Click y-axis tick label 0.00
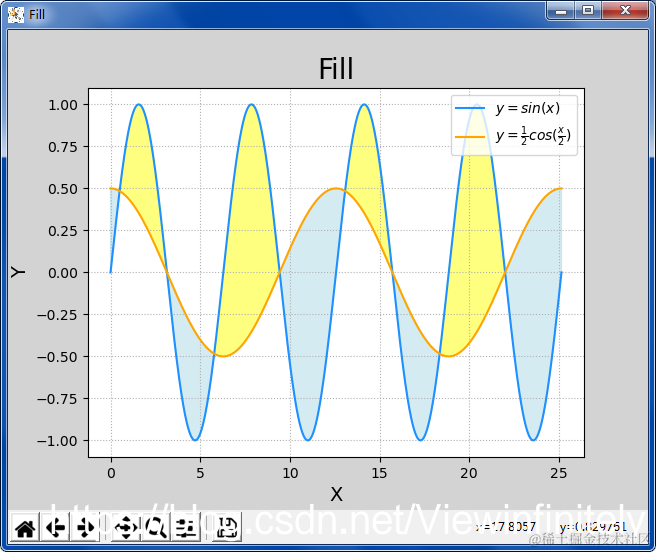Image resolution: width=656 pixels, height=552 pixels. [x=63, y=273]
